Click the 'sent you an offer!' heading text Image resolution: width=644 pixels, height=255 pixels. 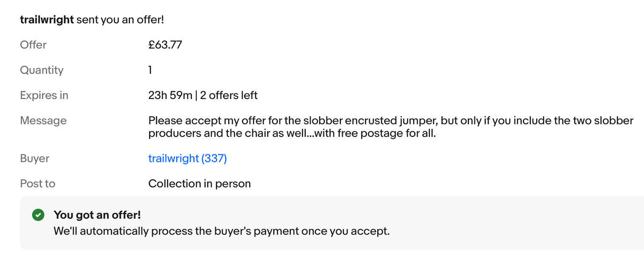click(x=120, y=20)
